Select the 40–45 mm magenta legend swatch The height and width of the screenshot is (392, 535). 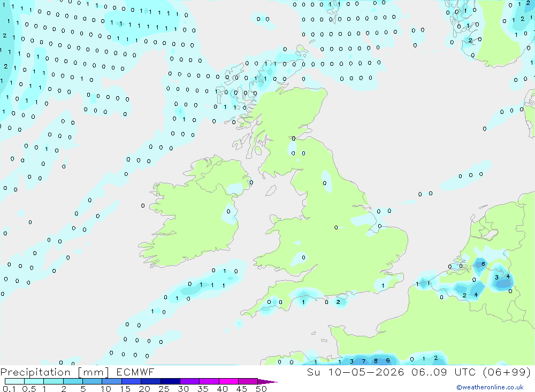click(x=228, y=381)
